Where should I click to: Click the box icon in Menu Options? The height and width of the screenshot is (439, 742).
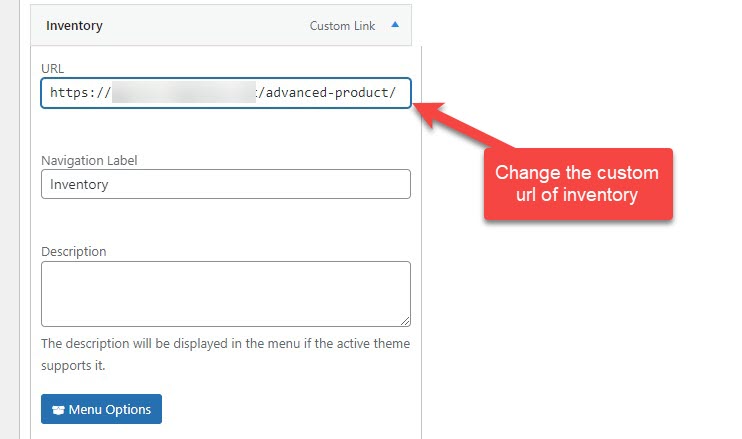pyautogui.click(x=58, y=410)
